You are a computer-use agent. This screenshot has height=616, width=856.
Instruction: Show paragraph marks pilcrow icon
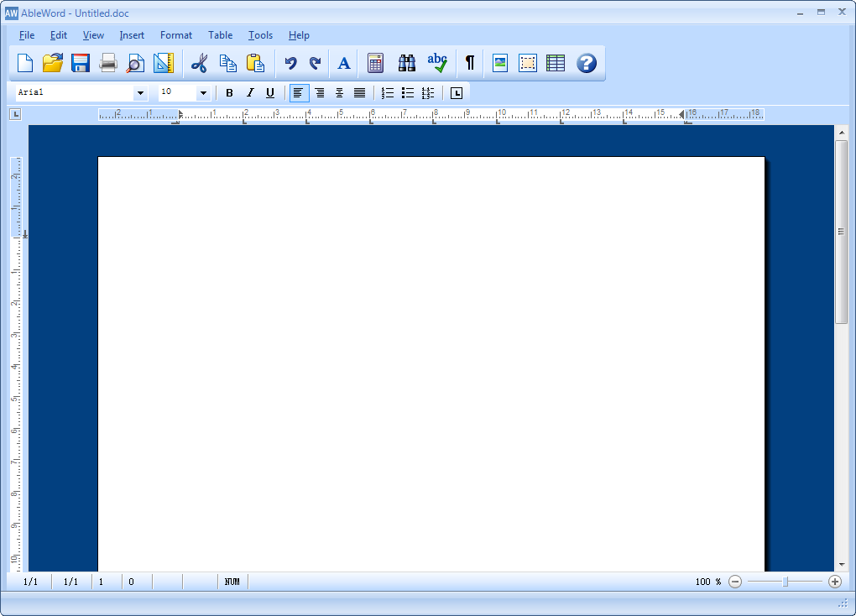469,63
